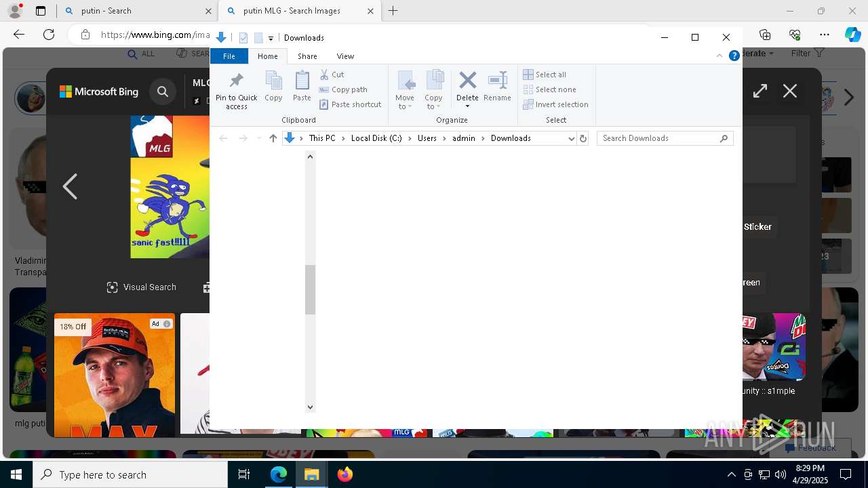868x488 pixels.
Task: Click the Copy ribbon button
Action: click(x=273, y=86)
